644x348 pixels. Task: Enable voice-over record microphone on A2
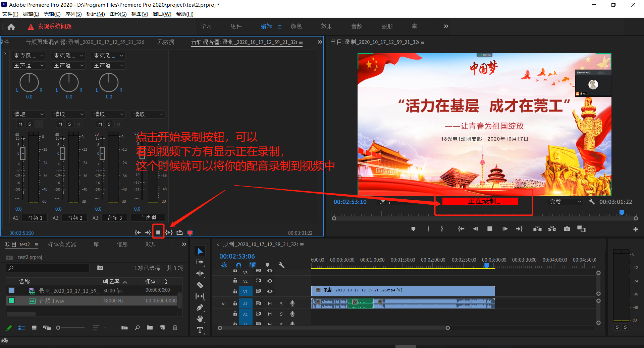coord(292,314)
